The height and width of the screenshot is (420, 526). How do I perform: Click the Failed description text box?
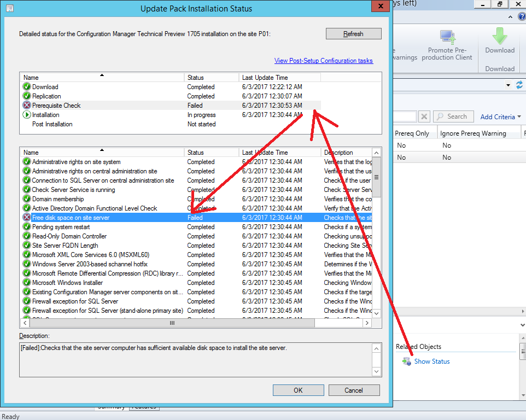(x=196, y=360)
